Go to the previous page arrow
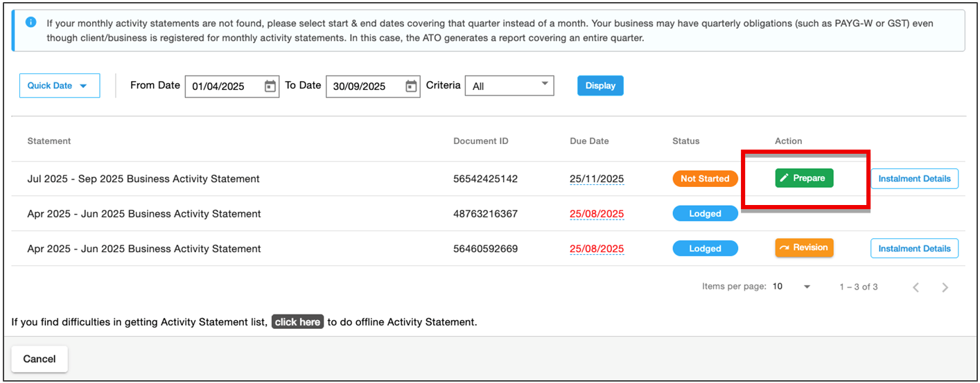 point(916,287)
